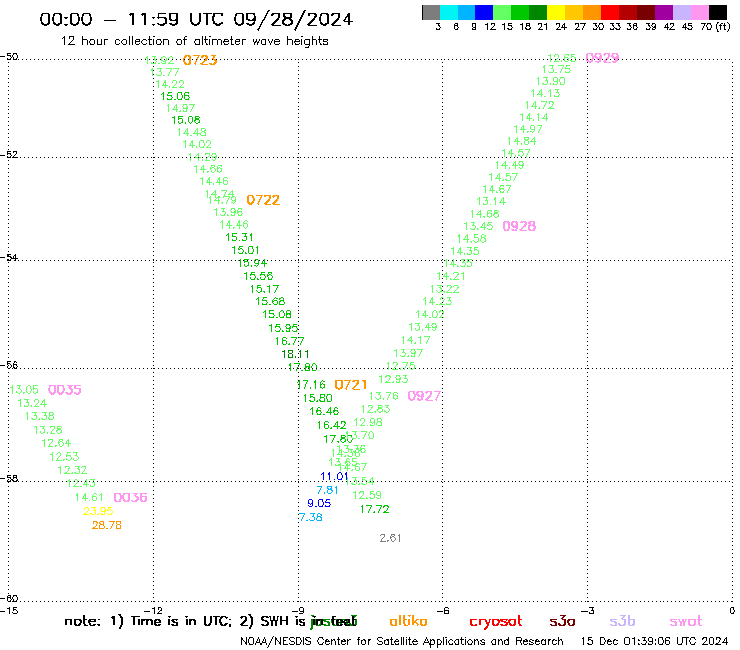Screen dimensions: 740x650
Task: Click the gray swatch in the color scale
Action: tap(431, 12)
